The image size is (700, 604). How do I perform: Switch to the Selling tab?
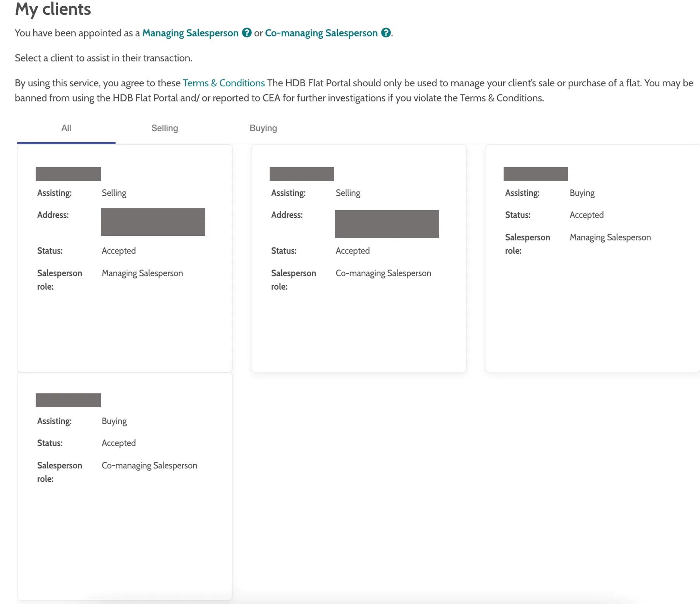[x=165, y=128]
